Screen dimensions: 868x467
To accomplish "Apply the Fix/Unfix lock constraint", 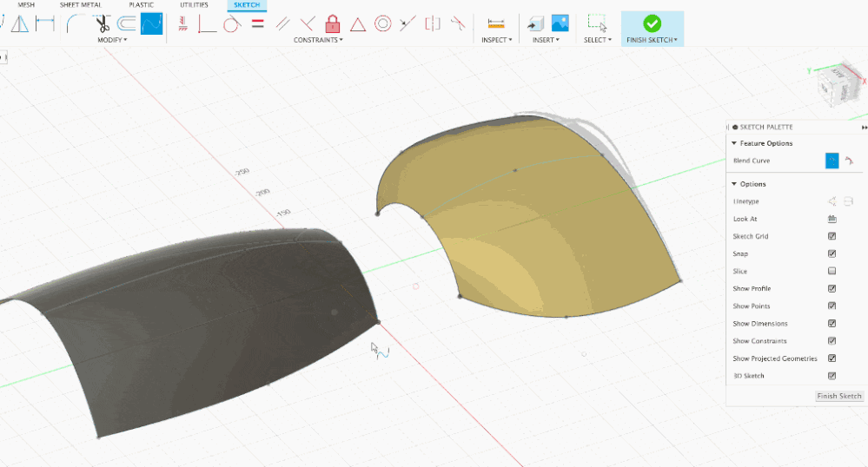I will [332, 23].
